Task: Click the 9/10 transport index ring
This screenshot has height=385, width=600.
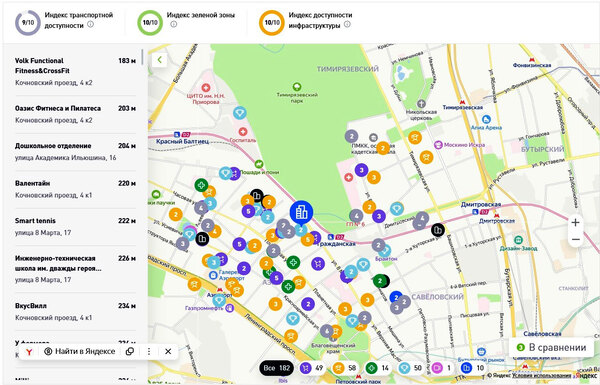Action: 28,23
